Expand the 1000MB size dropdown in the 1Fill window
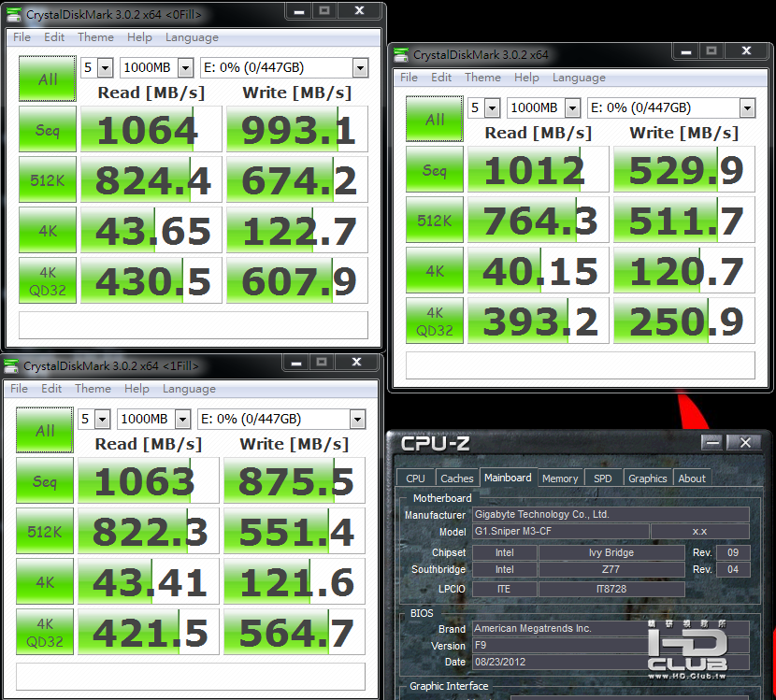The image size is (776, 700). click(182, 419)
